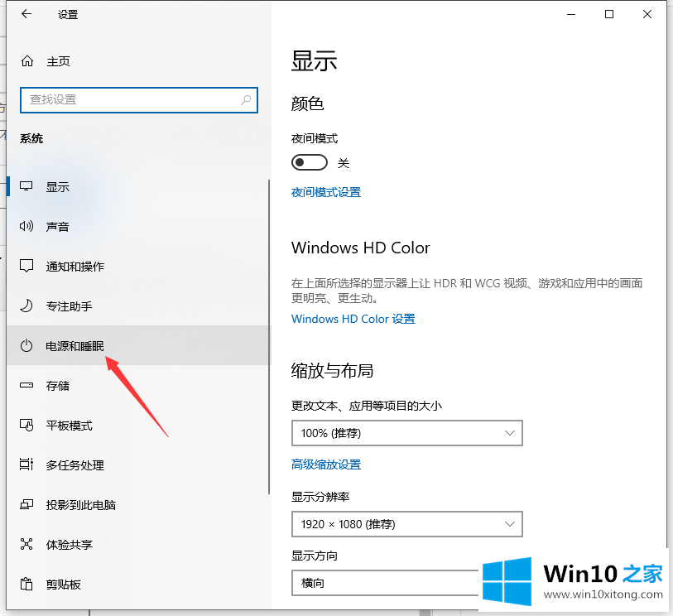Toggle the 夜间模式 switch

[309, 162]
